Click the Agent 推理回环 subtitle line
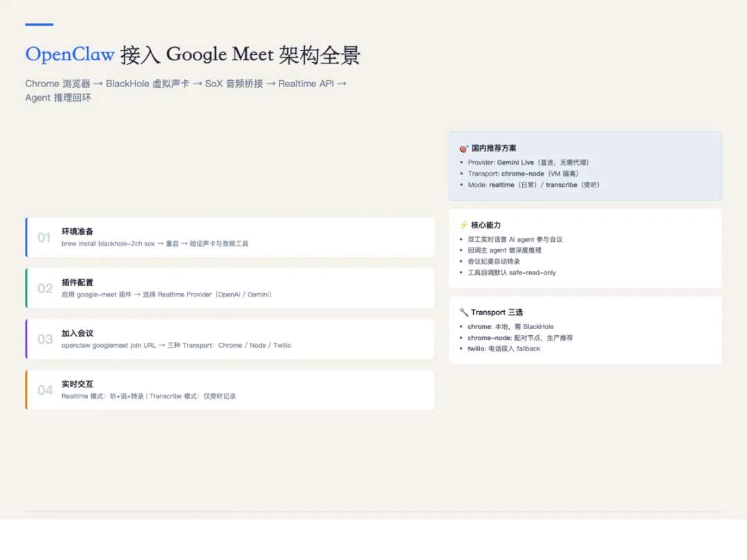Image resolution: width=747 pixels, height=560 pixels. click(58, 97)
